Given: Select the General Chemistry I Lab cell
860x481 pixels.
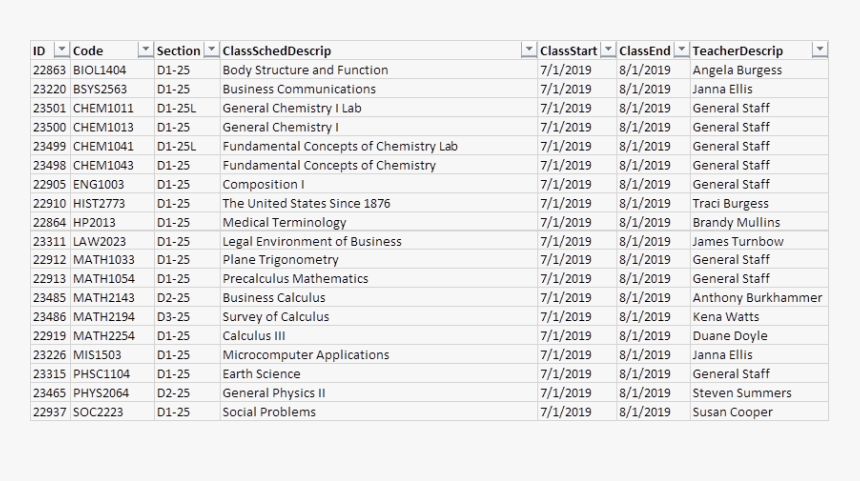Looking at the screenshot, I should 292,109.
